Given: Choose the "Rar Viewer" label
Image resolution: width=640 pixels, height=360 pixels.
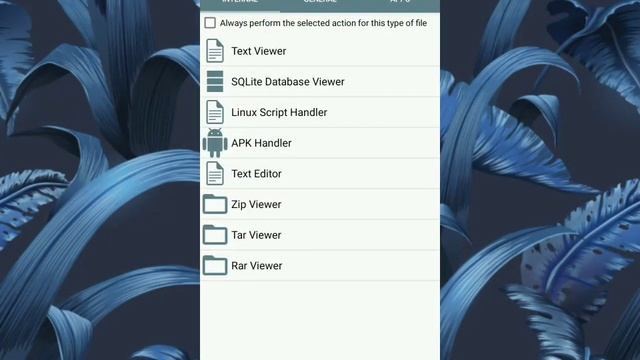Looking at the screenshot, I should tap(257, 265).
